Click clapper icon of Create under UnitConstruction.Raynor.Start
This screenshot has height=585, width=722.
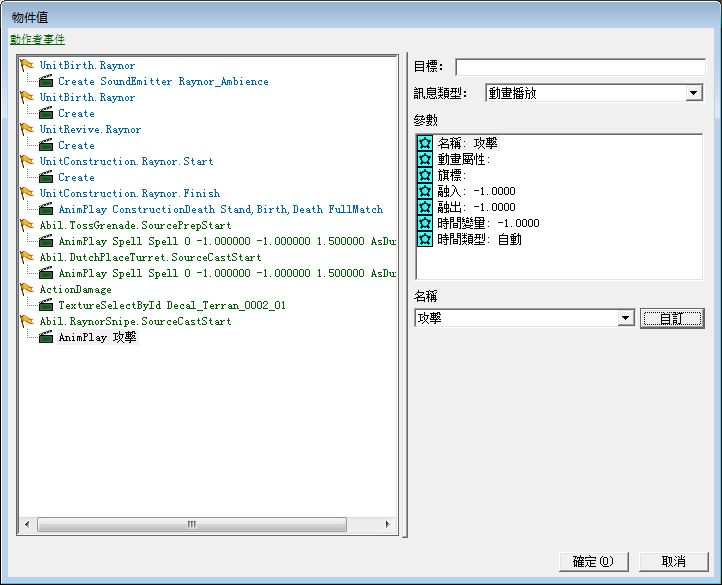tap(46, 177)
